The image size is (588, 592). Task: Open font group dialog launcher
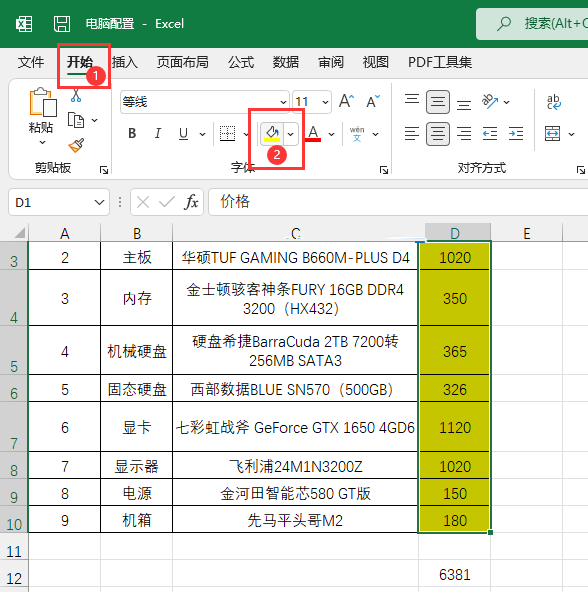click(384, 170)
